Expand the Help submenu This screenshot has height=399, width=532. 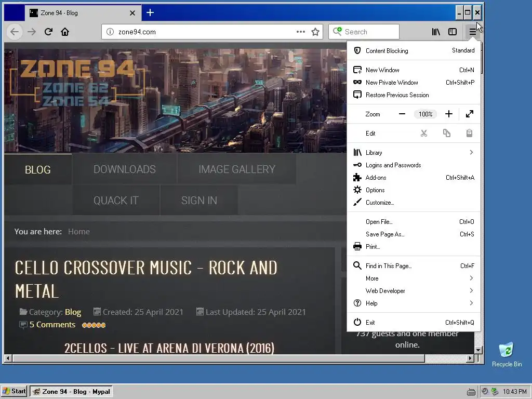click(414, 303)
